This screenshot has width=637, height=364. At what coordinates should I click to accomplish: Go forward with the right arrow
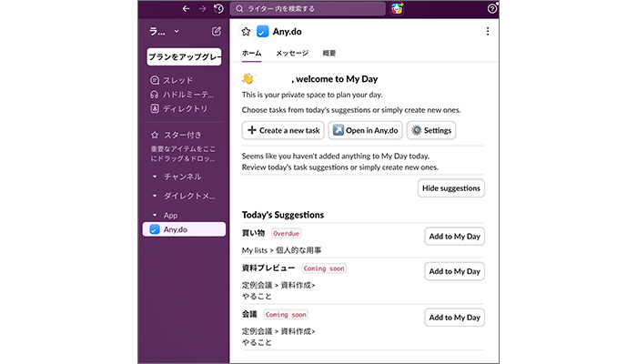point(202,8)
